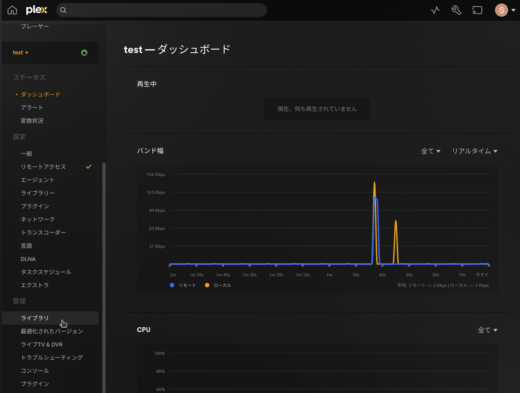Open ライブラリ under 管理
Screen dimensions: 520x393
tap(50, 318)
